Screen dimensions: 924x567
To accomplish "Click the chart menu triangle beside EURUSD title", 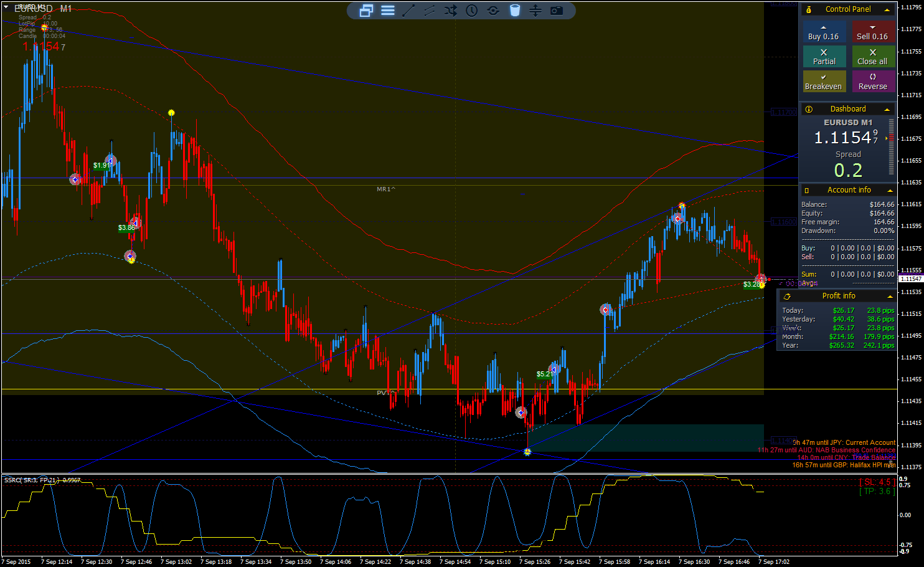I will (7, 7).
